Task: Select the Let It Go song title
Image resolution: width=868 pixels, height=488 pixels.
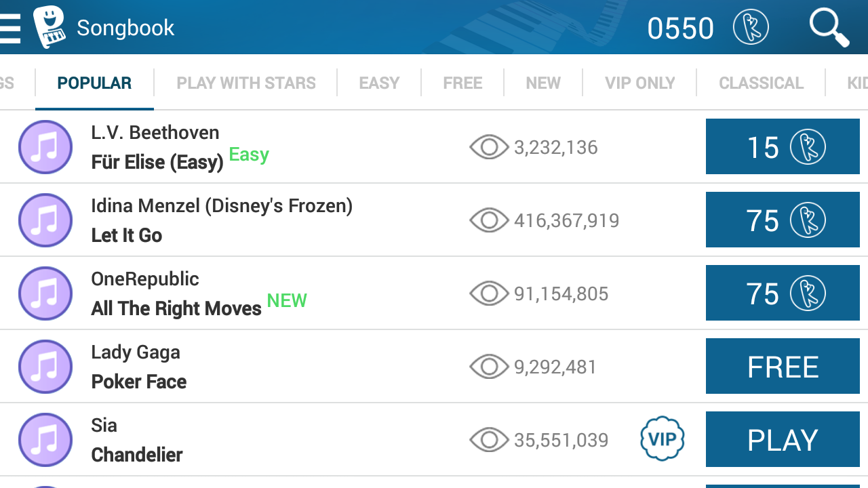Action: click(127, 236)
